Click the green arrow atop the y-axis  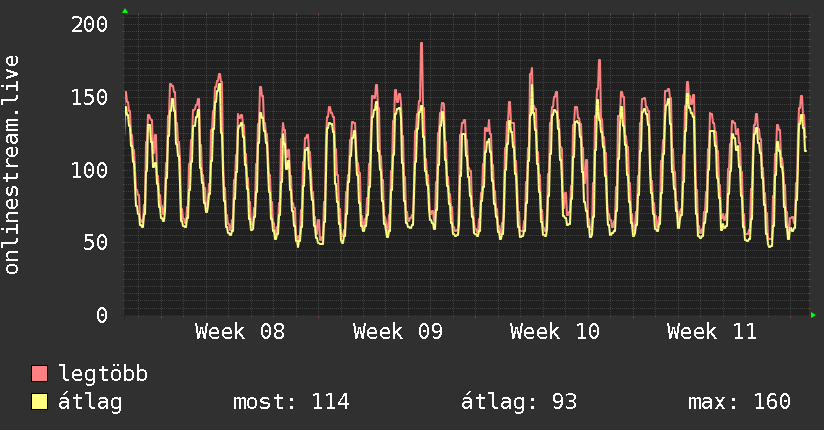click(124, 11)
